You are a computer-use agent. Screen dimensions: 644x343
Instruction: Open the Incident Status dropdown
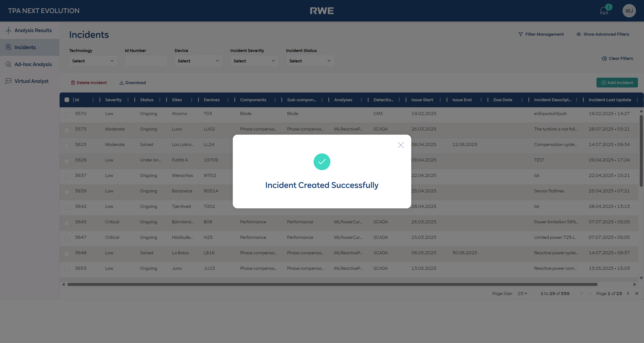click(310, 61)
